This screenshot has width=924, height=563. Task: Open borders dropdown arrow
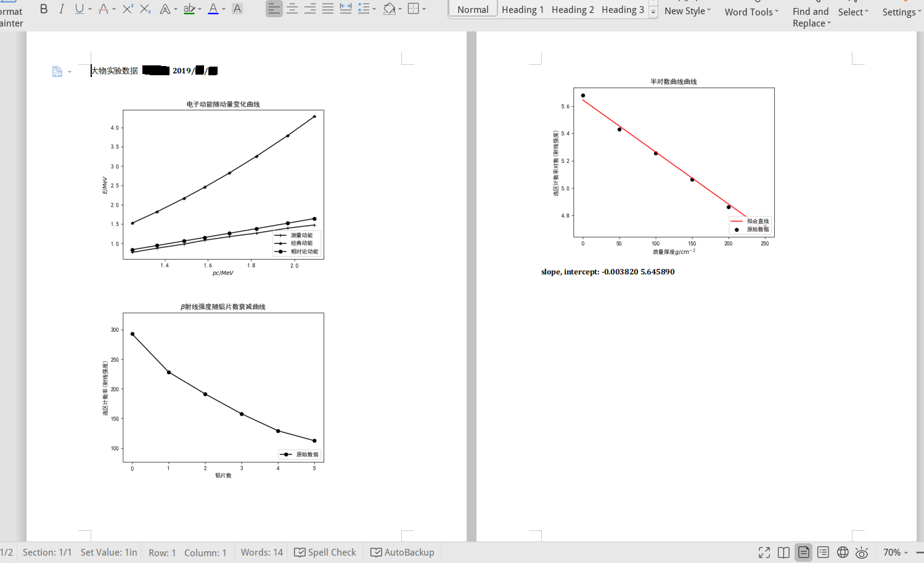coord(424,9)
